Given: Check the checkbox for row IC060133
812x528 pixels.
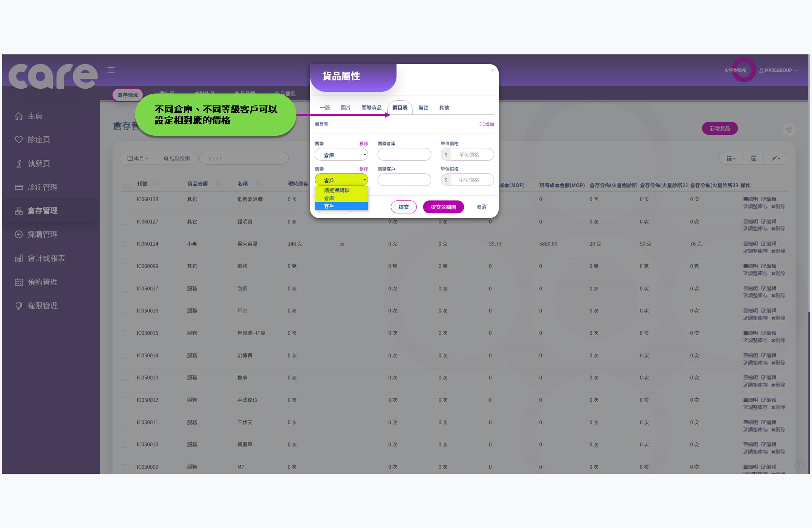Looking at the screenshot, I should coord(126,199).
